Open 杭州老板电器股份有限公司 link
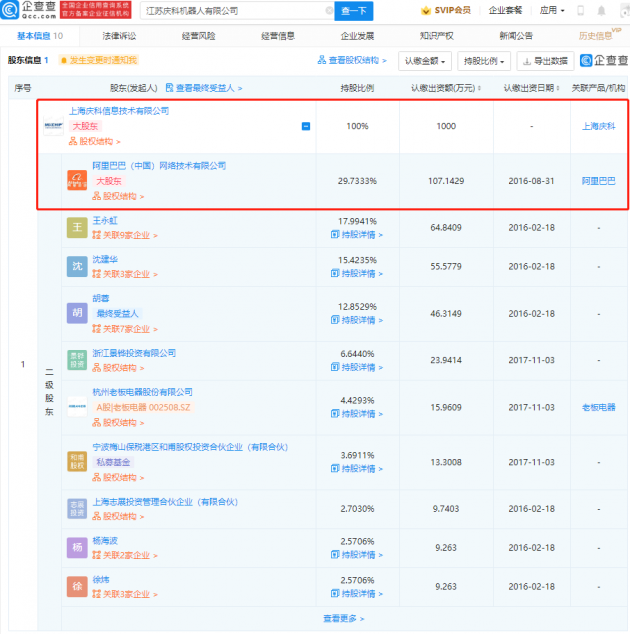Screen dimensions: 630x634 click(x=142, y=392)
